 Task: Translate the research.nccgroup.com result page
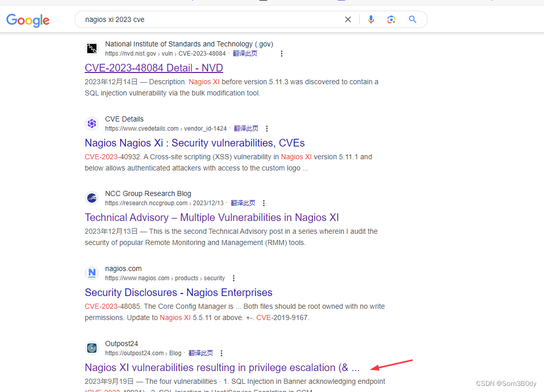243,203
